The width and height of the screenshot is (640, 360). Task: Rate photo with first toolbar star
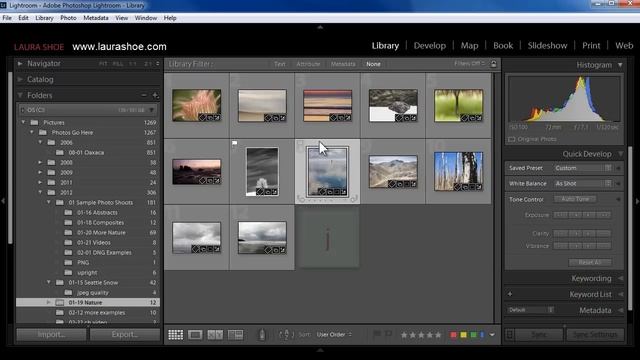(404, 335)
